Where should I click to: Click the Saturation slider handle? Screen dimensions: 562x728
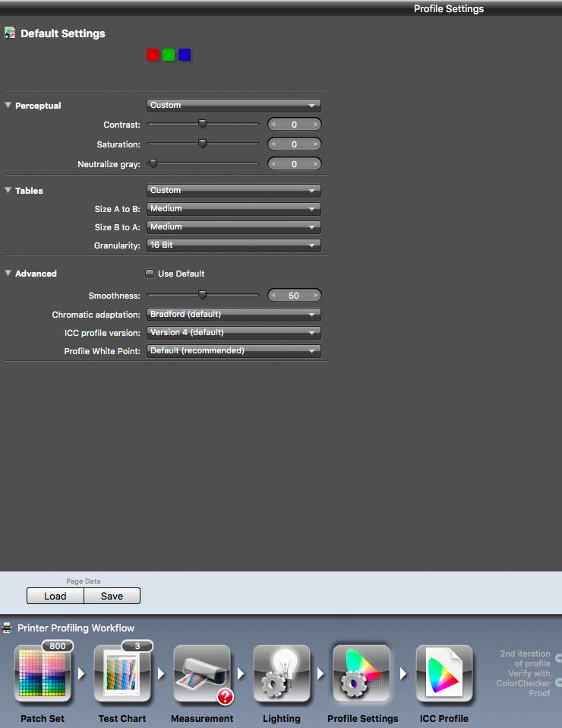coord(202,143)
